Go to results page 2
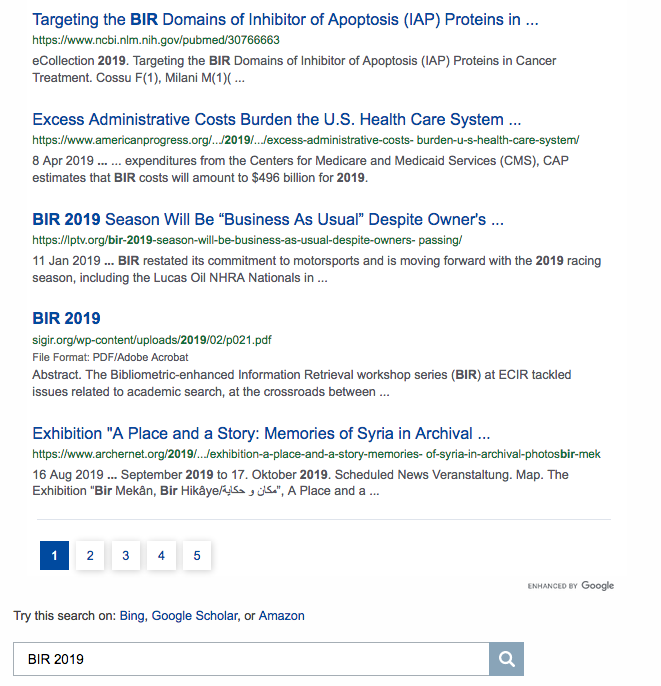 pos(90,555)
